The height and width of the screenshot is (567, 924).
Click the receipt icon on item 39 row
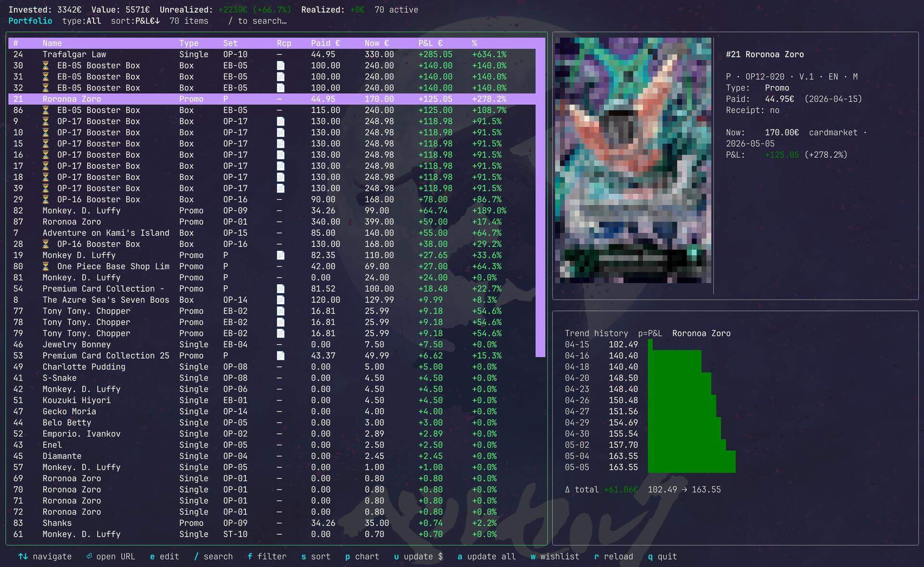pos(281,188)
